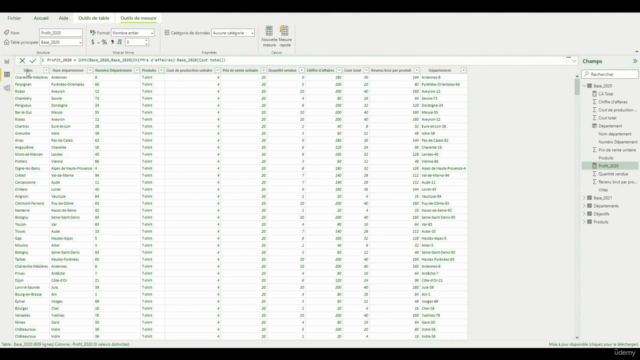Commit the formula with the checkmark icon
This screenshot has height=360, width=640.
click(33, 60)
